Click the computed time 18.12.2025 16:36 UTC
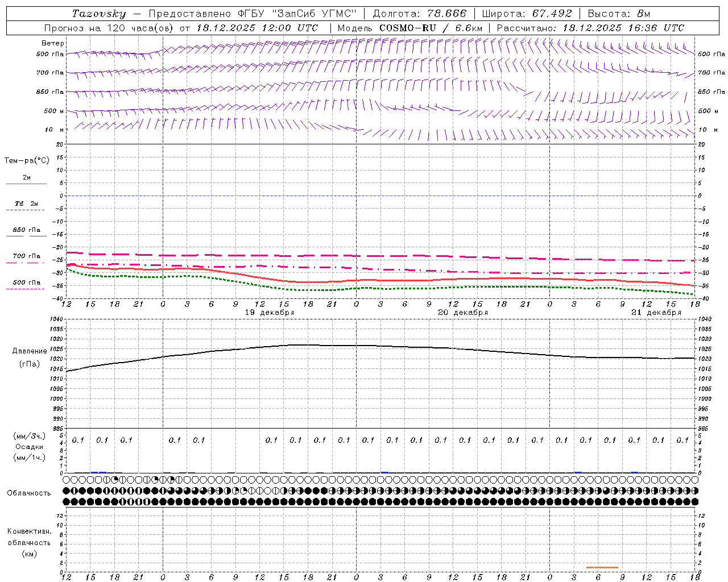Screen dimensions: 728x582 click(x=623, y=28)
